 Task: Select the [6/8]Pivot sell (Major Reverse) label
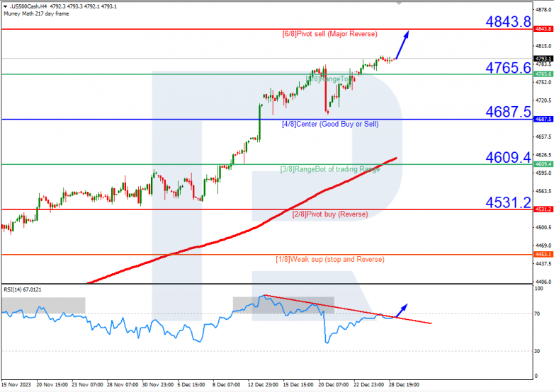point(329,34)
